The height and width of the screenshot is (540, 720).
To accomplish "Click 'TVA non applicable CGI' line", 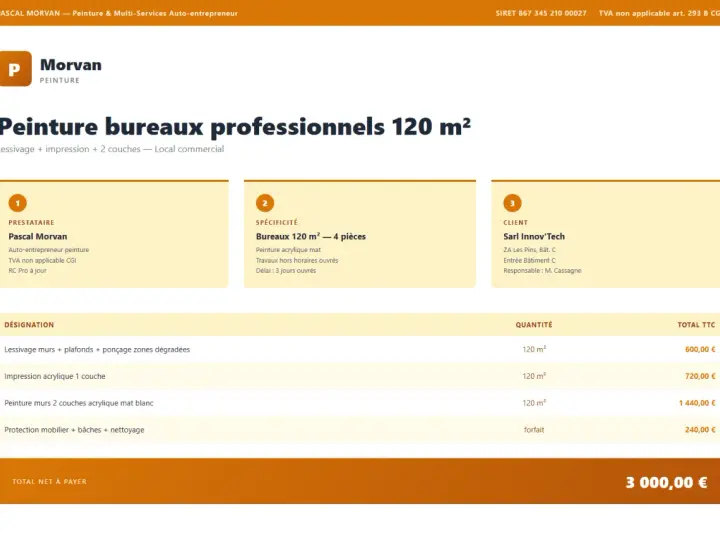I will point(42,260).
